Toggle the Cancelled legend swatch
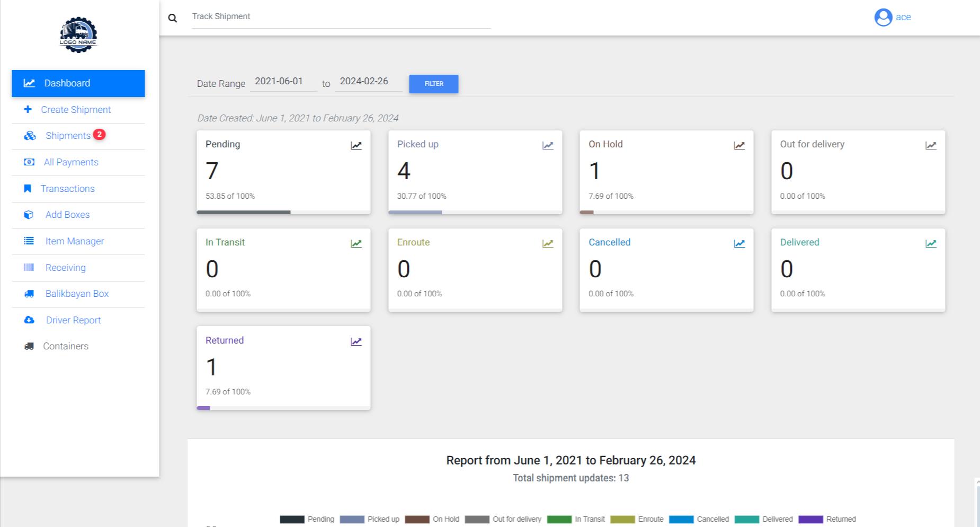 pyautogui.click(x=681, y=520)
